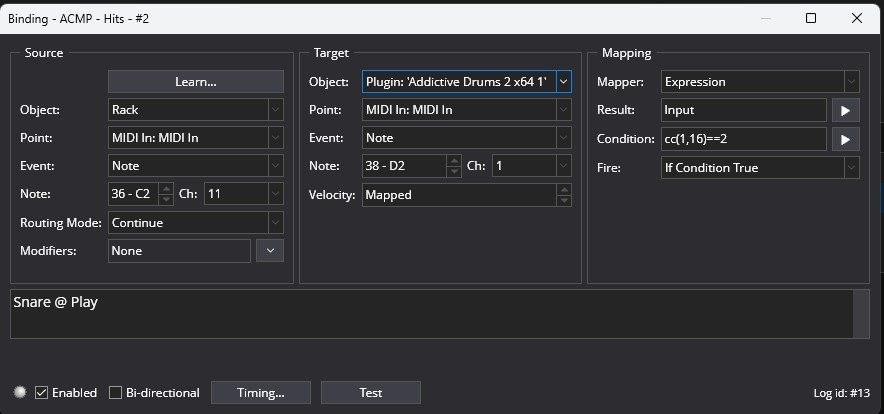The height and width of the screenshot is (414, 884).
Task: Close the Binding window
Action: click(x=857, y=19)
